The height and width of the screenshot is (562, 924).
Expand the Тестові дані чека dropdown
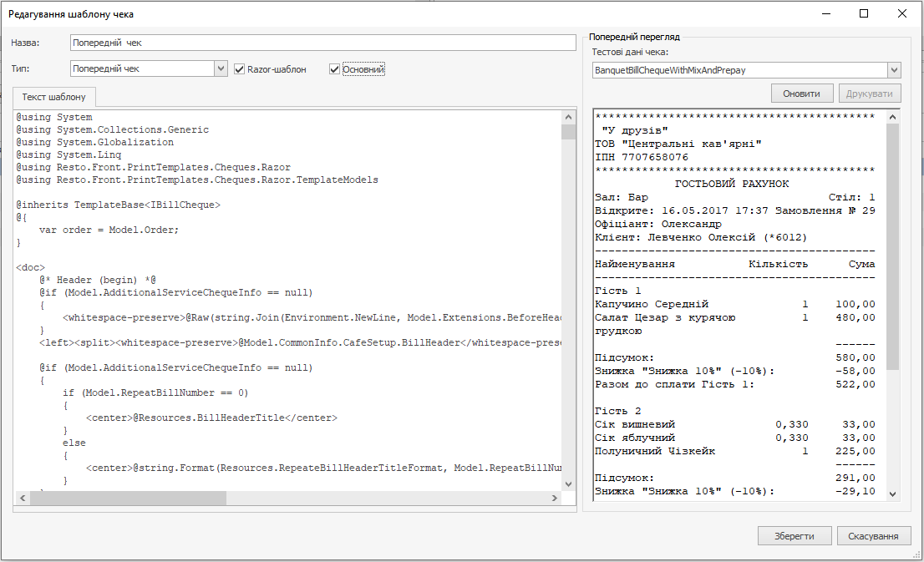894,70
